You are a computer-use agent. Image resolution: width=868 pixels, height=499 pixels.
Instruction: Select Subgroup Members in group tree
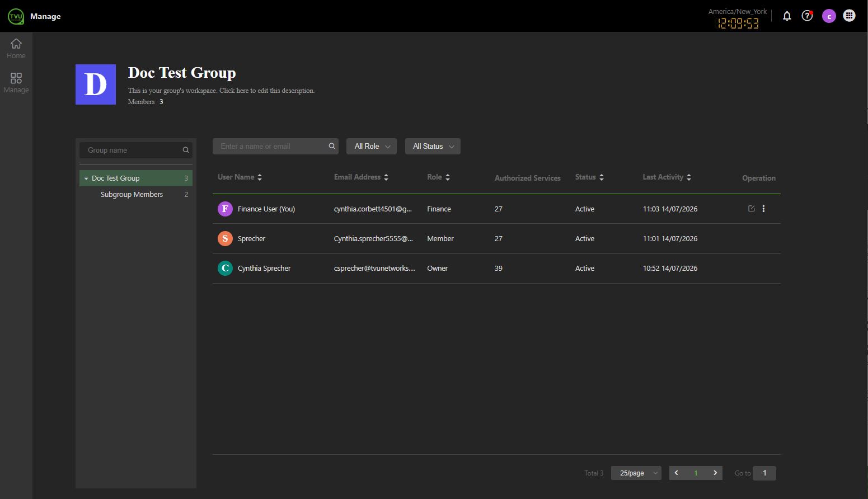136,194
